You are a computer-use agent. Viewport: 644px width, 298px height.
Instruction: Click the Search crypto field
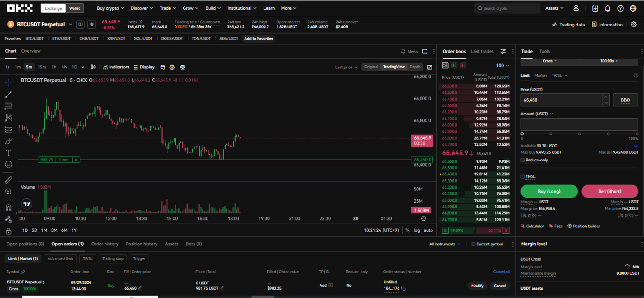pos(507,8)
